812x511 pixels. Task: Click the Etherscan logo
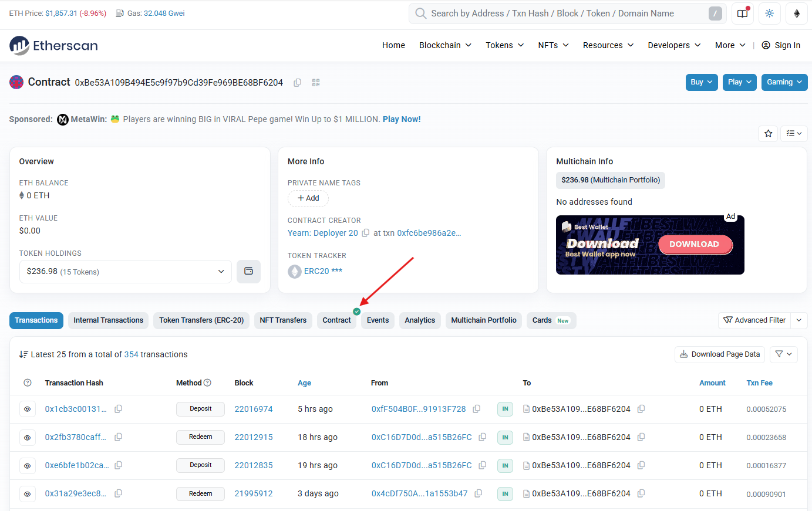pos(53,45)
